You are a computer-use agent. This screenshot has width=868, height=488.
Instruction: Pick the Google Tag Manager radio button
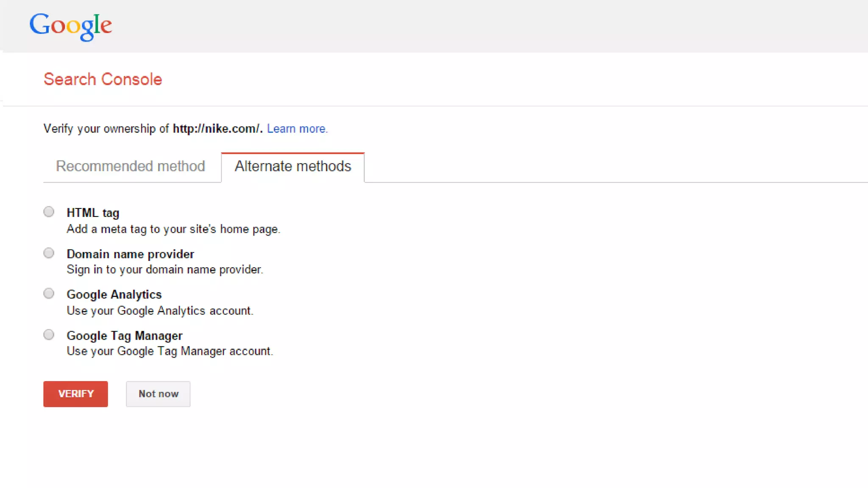[49, 335]
